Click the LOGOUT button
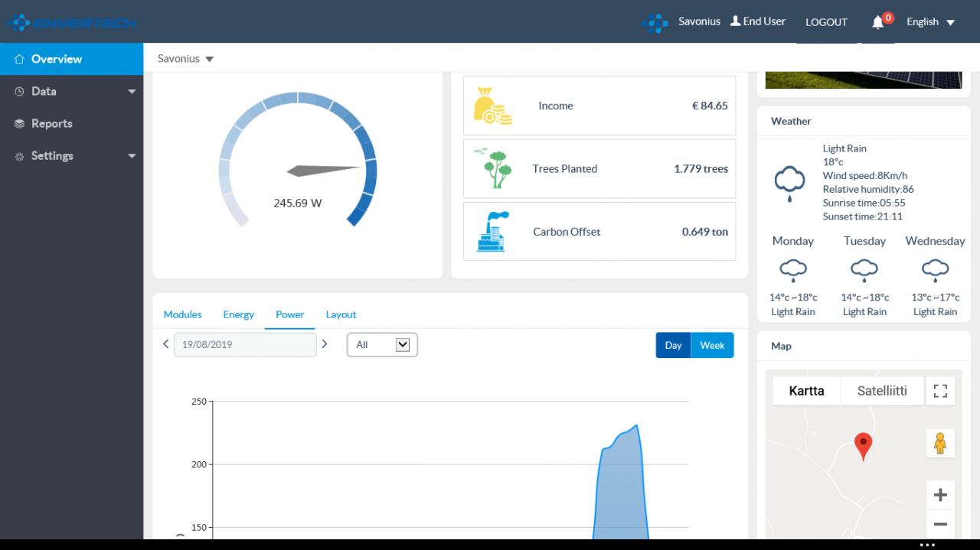Image resolution: width=980 pixels, height=550 pixels. (826, 22)
